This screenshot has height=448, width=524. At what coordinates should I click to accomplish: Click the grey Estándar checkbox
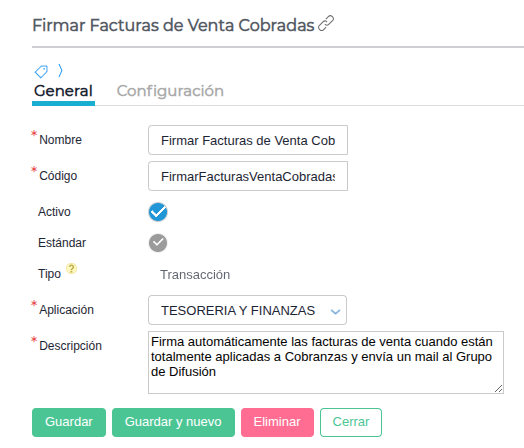click(x=158, y=243)
